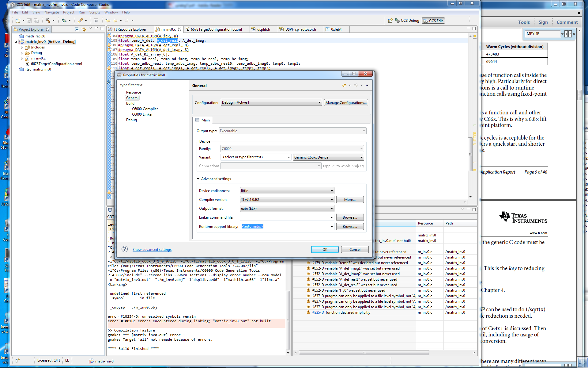Click Manage Configurations button

click(x=346, y=103)
